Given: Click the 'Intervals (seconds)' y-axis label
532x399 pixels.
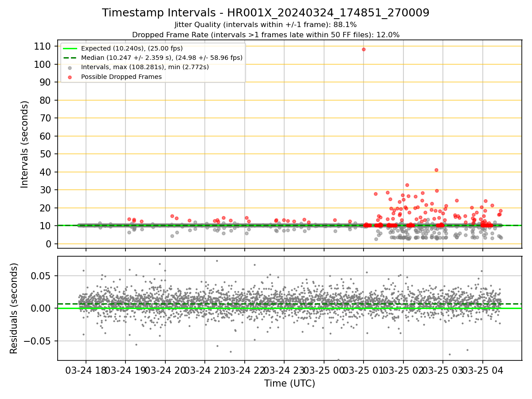Looking at the screenshot, I should [x=25, y=144].
